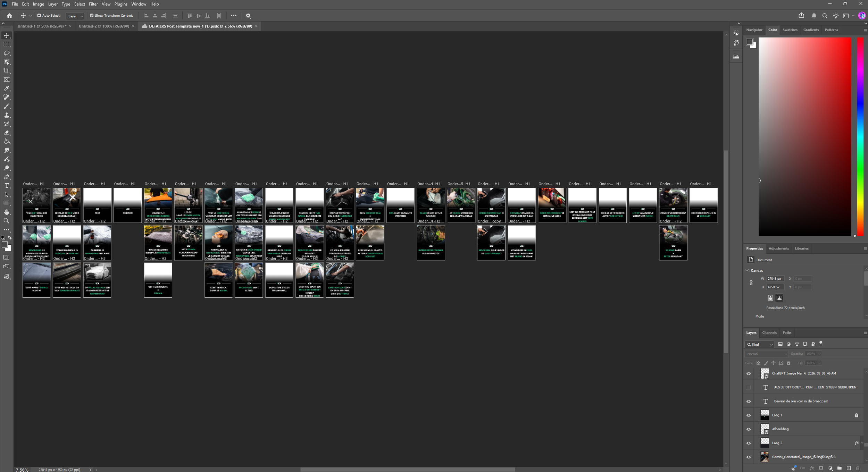Viewport: 868px width, 472px height.
Task: Click the Home button in options bar
Action: (x=9, y=16)
